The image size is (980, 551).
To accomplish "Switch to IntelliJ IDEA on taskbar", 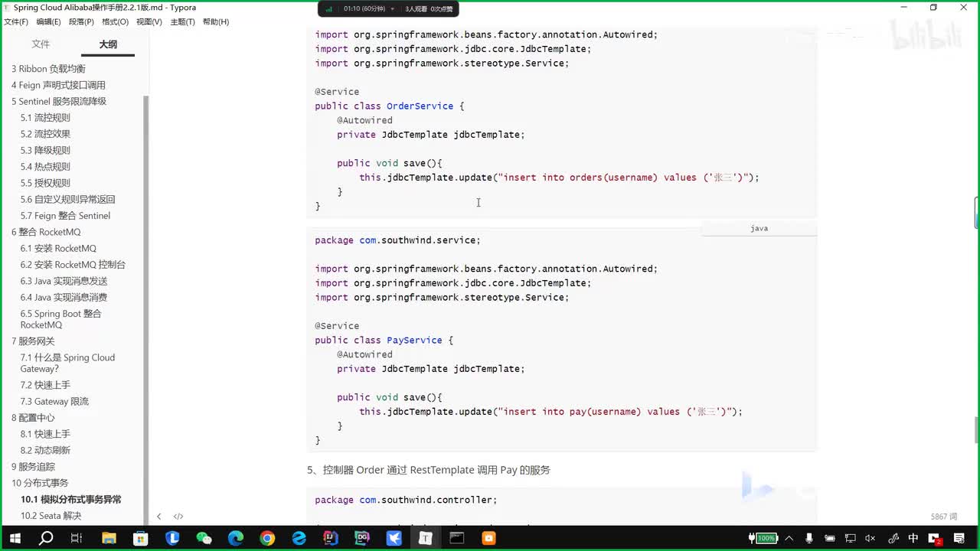I will (330, 538).
